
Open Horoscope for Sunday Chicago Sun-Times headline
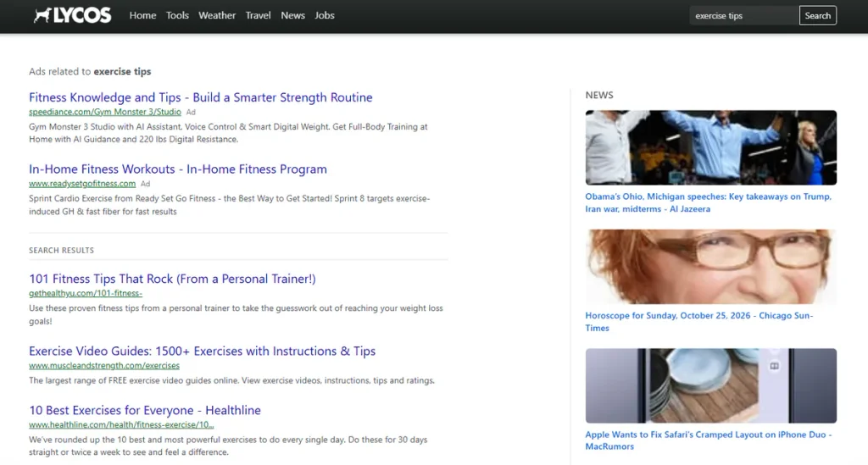pyautogui.click(x=699, y=321)
